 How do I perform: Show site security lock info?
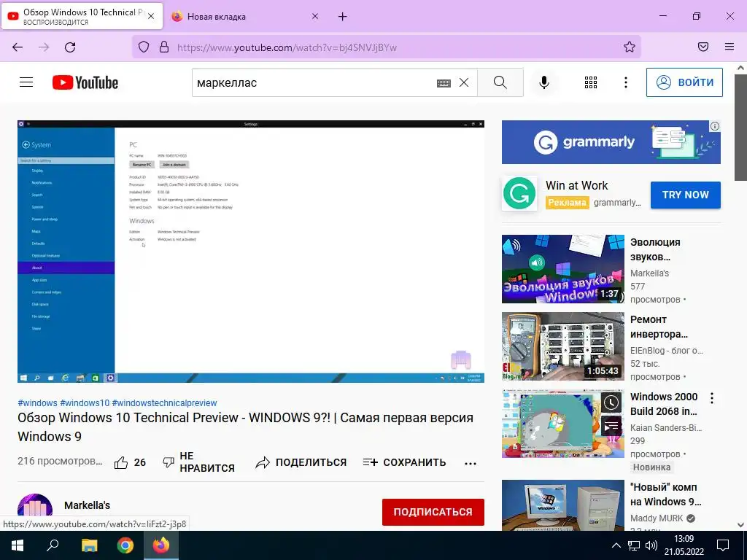pos(164,47)
